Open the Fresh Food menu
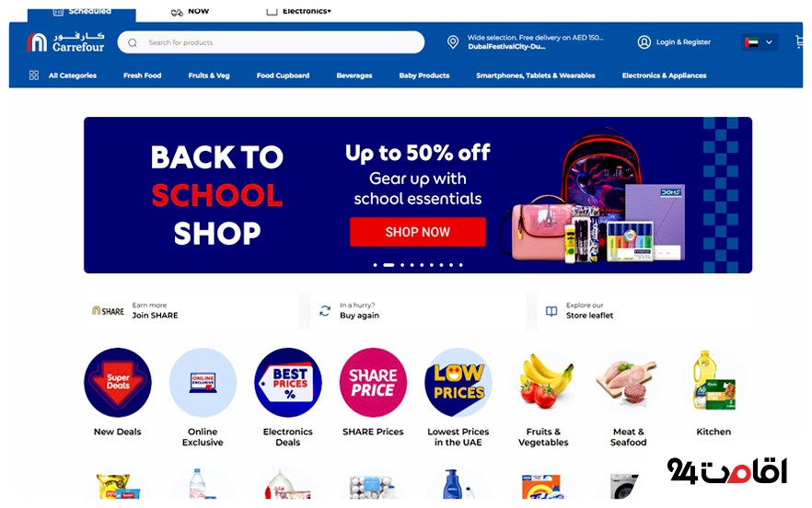Screen dimensions: 812x508 pyautogui.click(x=143, y=75)
